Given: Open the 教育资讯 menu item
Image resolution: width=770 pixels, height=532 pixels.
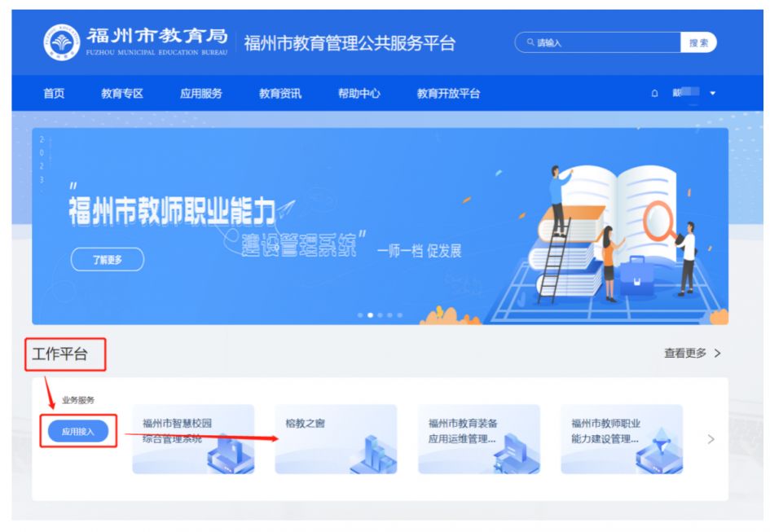Looking at the screenshot, I should coord(280,94).
